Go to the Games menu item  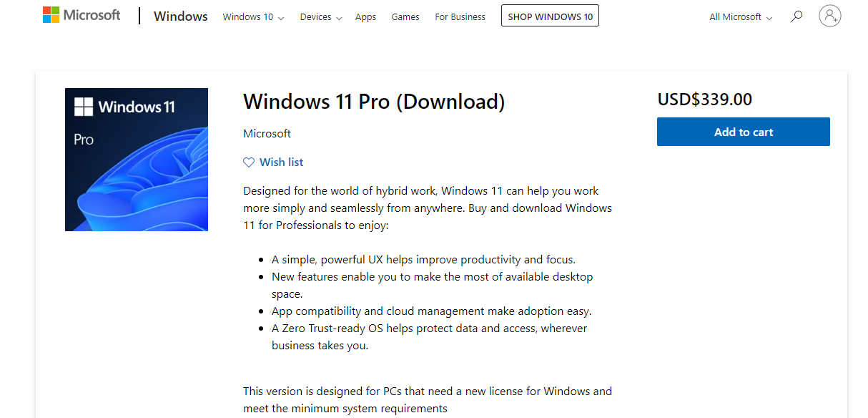405,17
